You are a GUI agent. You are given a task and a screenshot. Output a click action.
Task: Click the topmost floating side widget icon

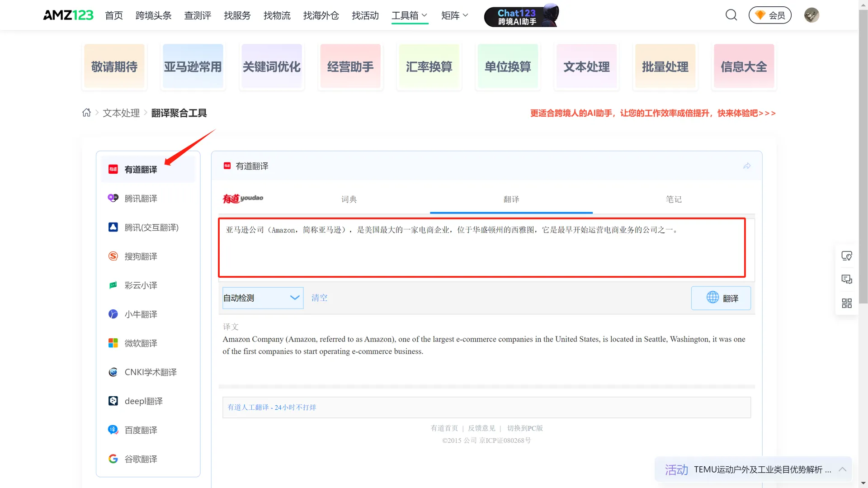click(847, 256)
